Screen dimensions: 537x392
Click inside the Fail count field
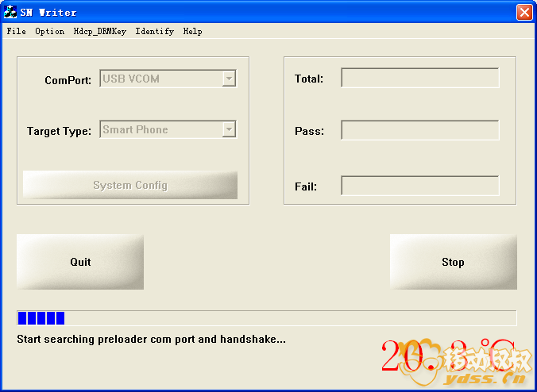point(419,186)
